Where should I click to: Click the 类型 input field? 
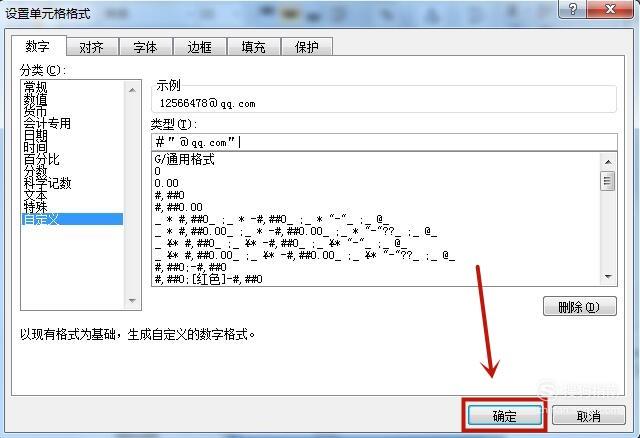coord(384,142)
